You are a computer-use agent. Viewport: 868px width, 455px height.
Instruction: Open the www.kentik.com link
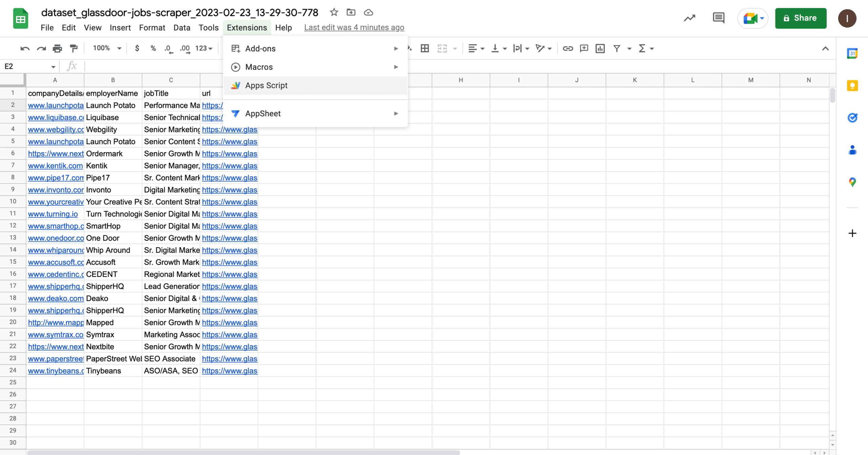55,166
